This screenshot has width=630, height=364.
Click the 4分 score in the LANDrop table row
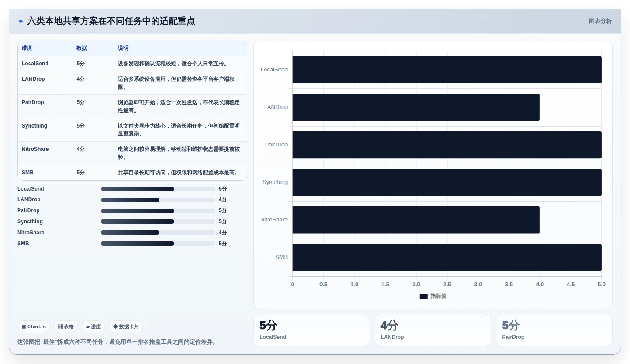coord(80,79)
